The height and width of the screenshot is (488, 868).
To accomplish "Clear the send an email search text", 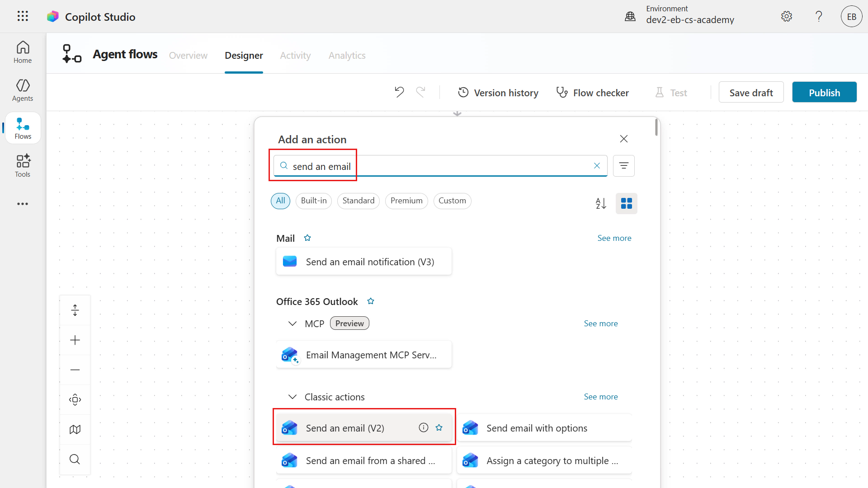I will (x=597, y=166).
